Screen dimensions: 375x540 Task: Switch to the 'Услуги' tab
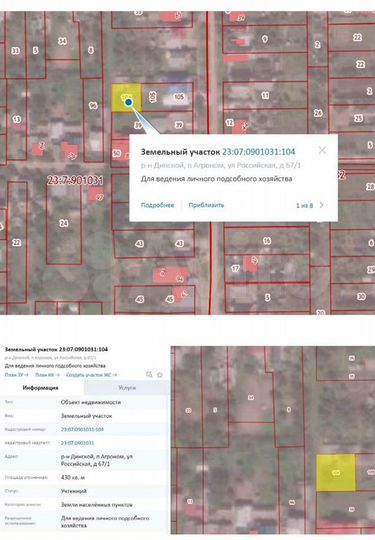click(x=127, y=388)
